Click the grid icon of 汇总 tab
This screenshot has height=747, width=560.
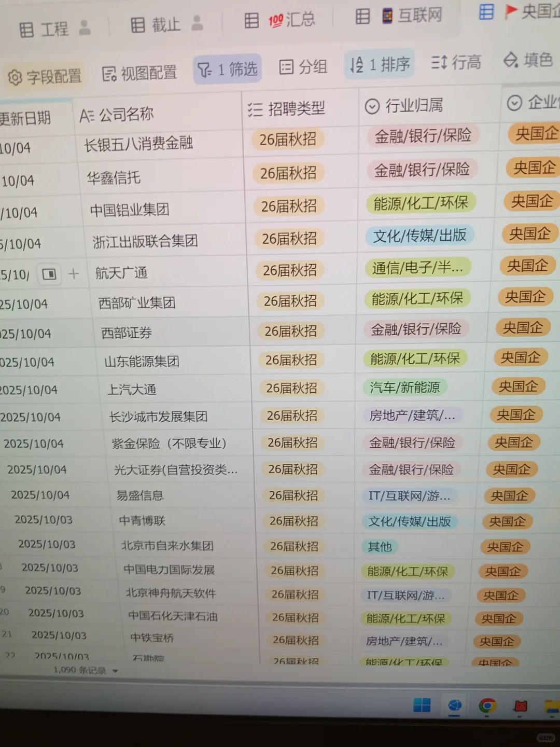pyautogui.click(x=251, y=21)
